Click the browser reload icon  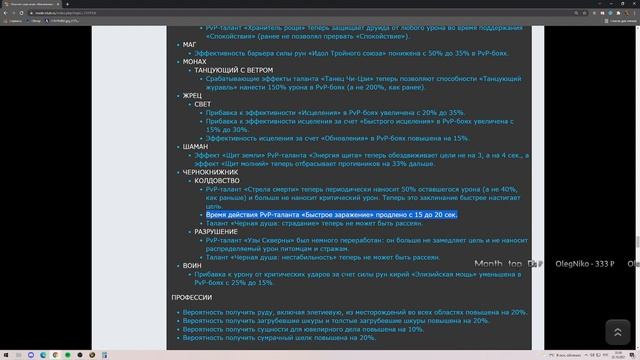tap(21, 13)
